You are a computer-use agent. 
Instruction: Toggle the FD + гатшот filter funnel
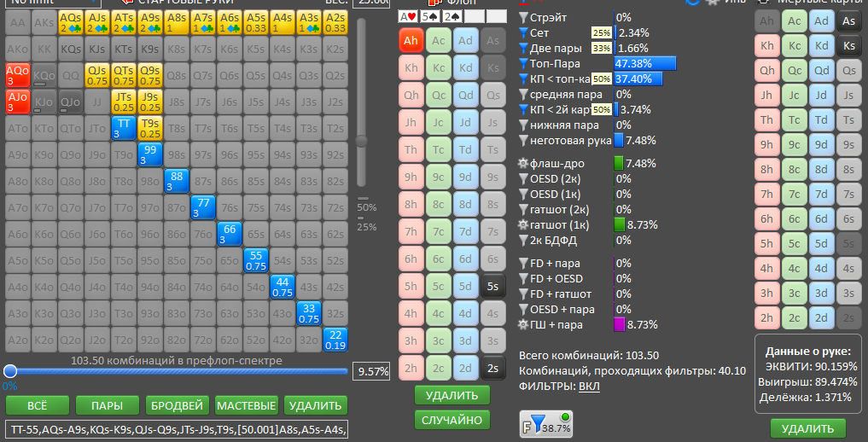pos(524,294)
